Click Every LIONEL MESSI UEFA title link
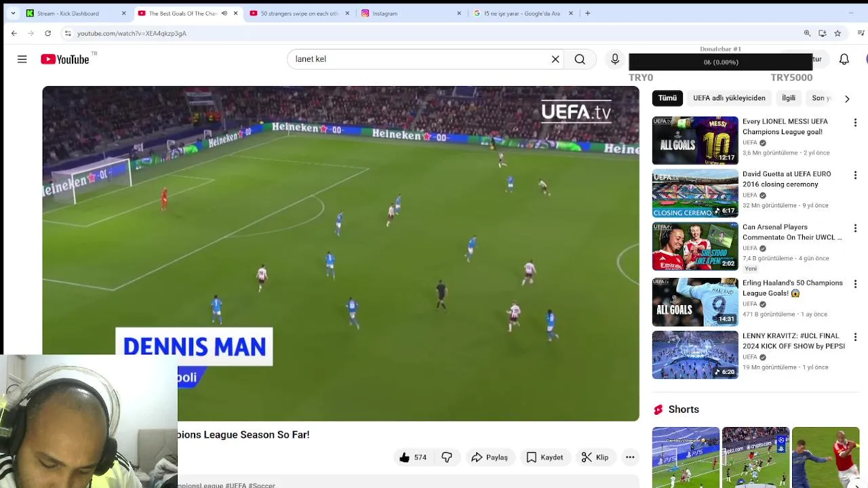Screen dimensions: 868x488 coord(785,127)
